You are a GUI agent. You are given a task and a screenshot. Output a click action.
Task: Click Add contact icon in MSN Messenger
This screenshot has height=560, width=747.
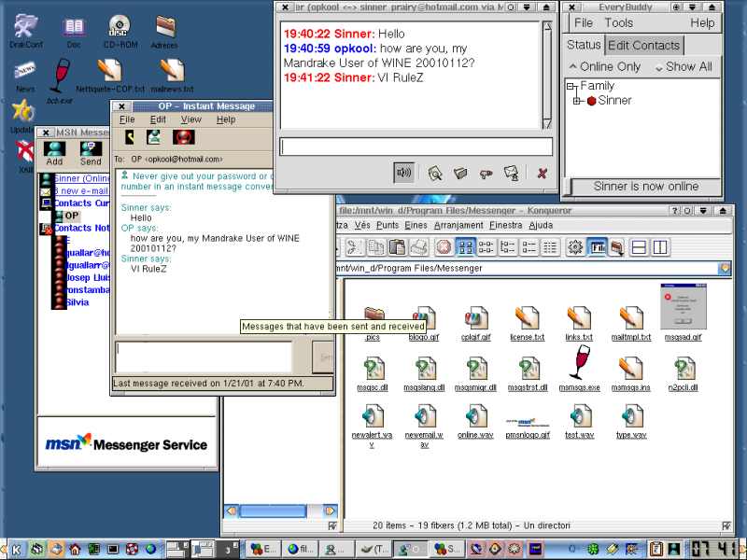coord(54,153)
